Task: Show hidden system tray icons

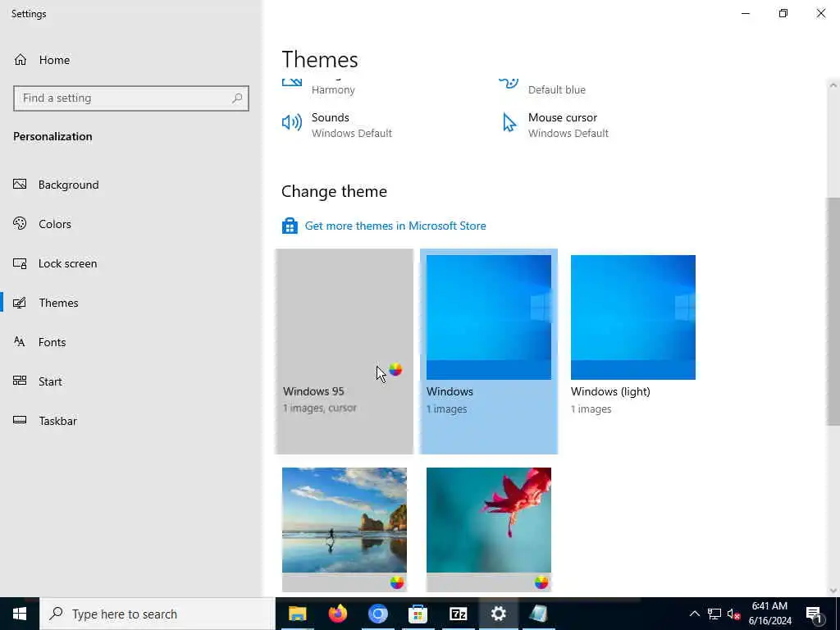Action: (x=694, y=614)
